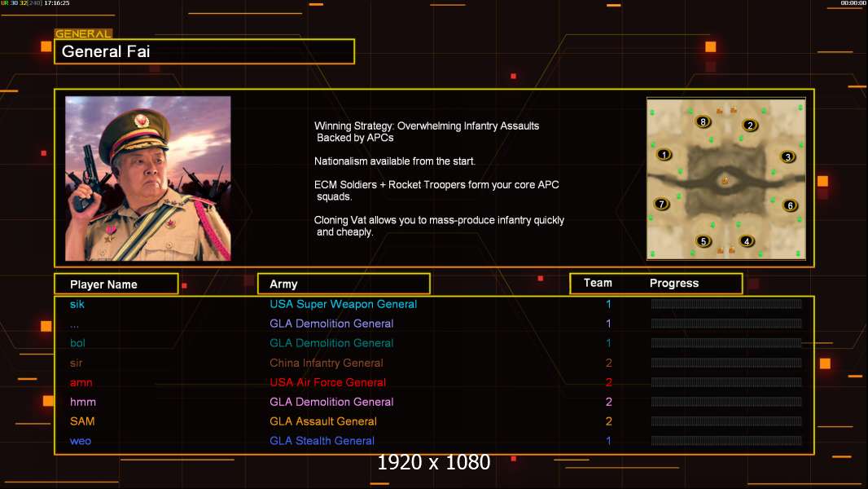868x489 pixels.
Task: Select player name bol
Action: click(77, 343)
